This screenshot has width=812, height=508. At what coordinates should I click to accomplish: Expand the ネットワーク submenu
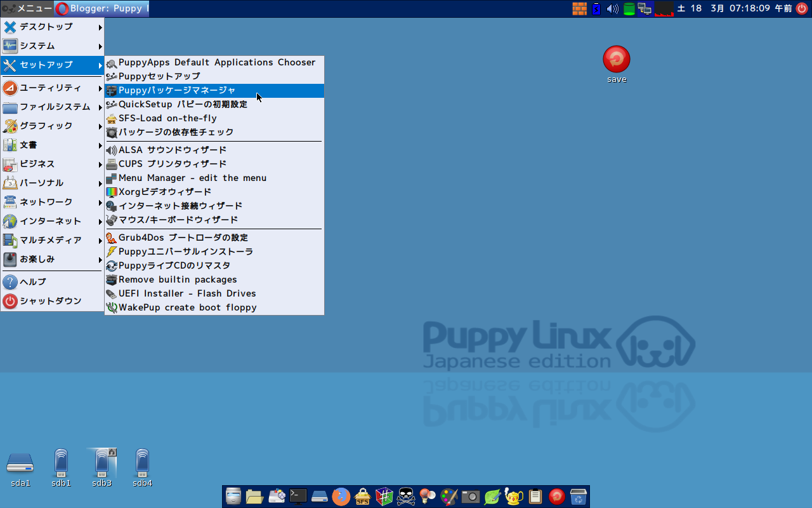44,201
